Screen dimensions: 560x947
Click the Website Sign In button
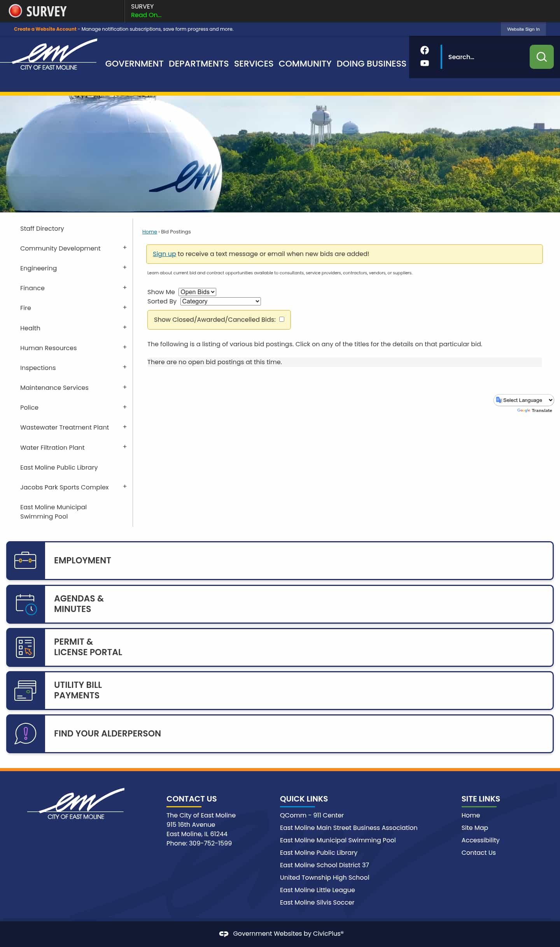(523, 29)
